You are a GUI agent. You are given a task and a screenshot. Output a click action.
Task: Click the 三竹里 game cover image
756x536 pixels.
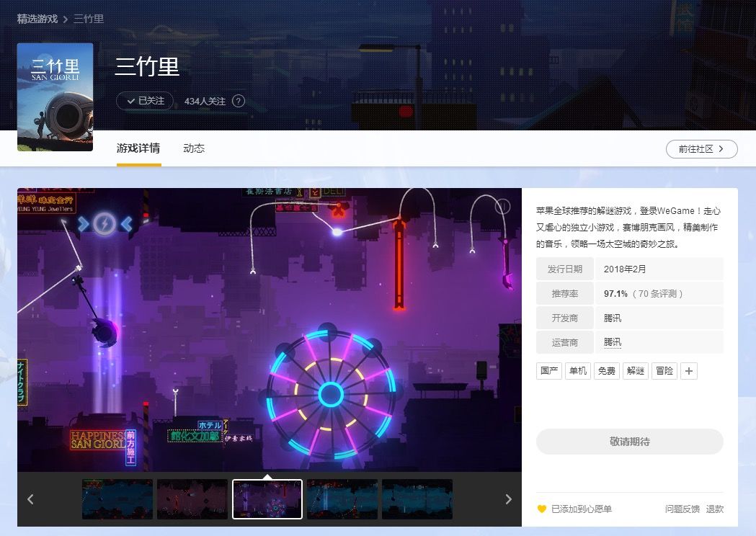coord(55,97)
